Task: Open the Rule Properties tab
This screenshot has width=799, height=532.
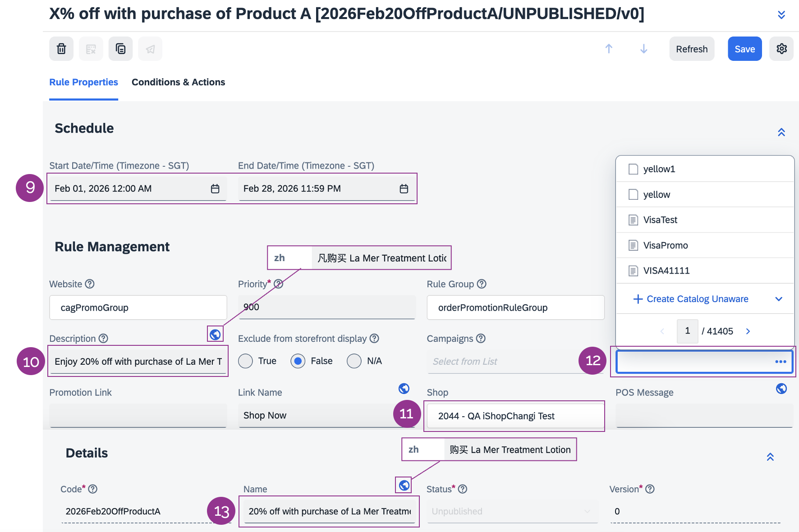Action: pos(83,82)
